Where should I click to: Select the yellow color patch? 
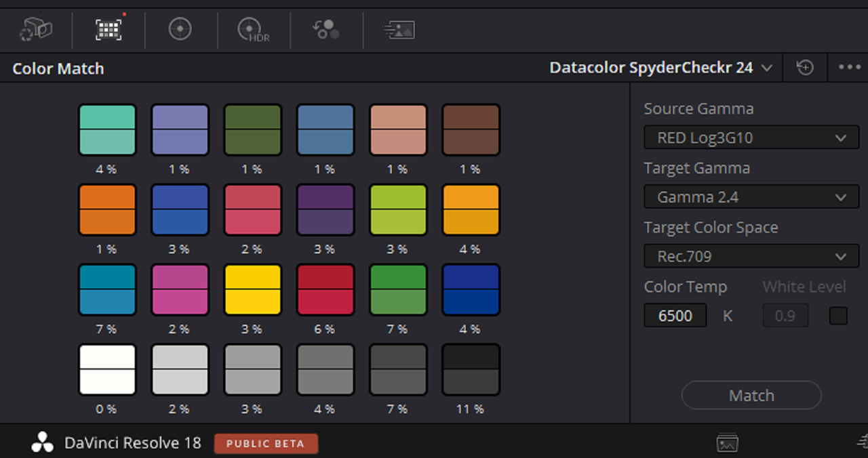point(252,290)
